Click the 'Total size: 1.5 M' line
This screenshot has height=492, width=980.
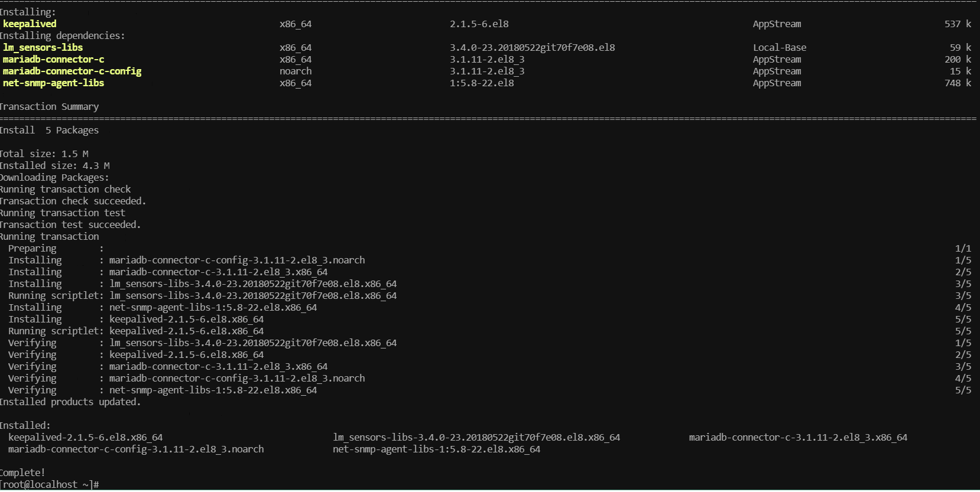[44, 154]
